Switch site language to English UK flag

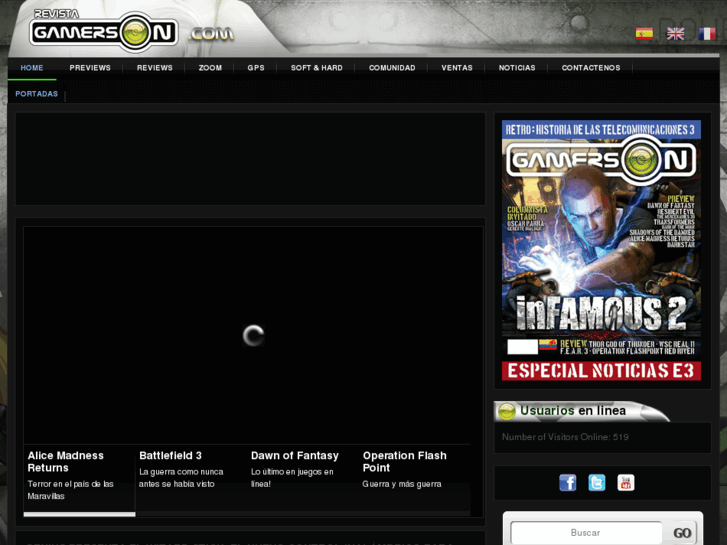click(x=675, y=34)
